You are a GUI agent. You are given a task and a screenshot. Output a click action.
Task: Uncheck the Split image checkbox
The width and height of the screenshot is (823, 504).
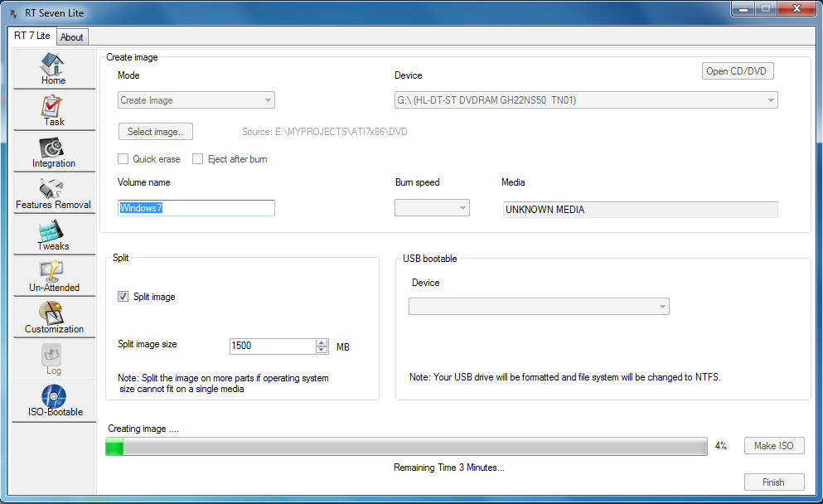pyautogui.click(x=123, y=296)
